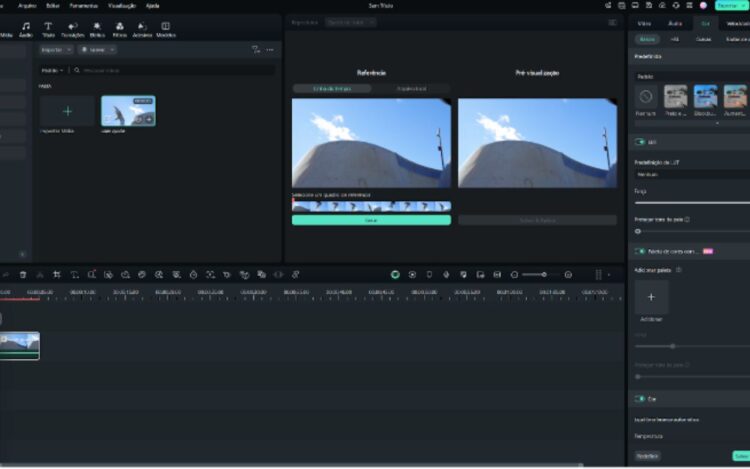Click the add-to-timeline plus icon on the clip thumbnail
The width and height of the screenshot is (750, 469).
pos(149,120)
